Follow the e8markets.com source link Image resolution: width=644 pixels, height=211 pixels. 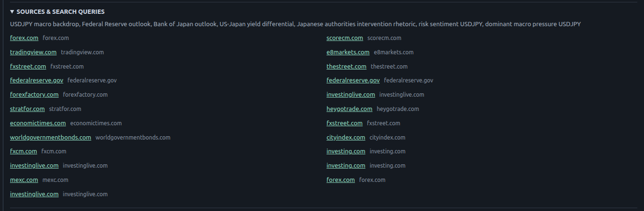[348, 52]
